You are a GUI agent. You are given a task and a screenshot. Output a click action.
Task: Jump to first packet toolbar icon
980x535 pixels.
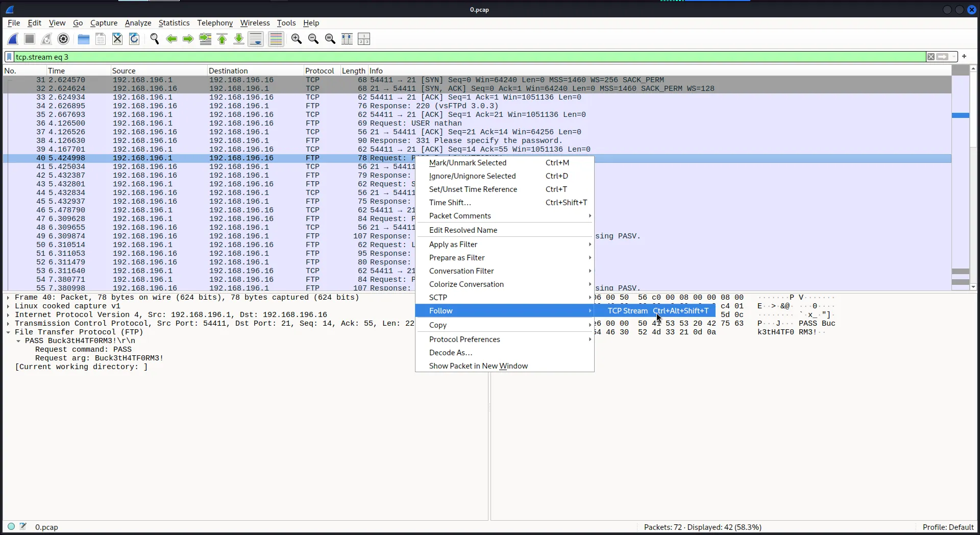point(222,39)
